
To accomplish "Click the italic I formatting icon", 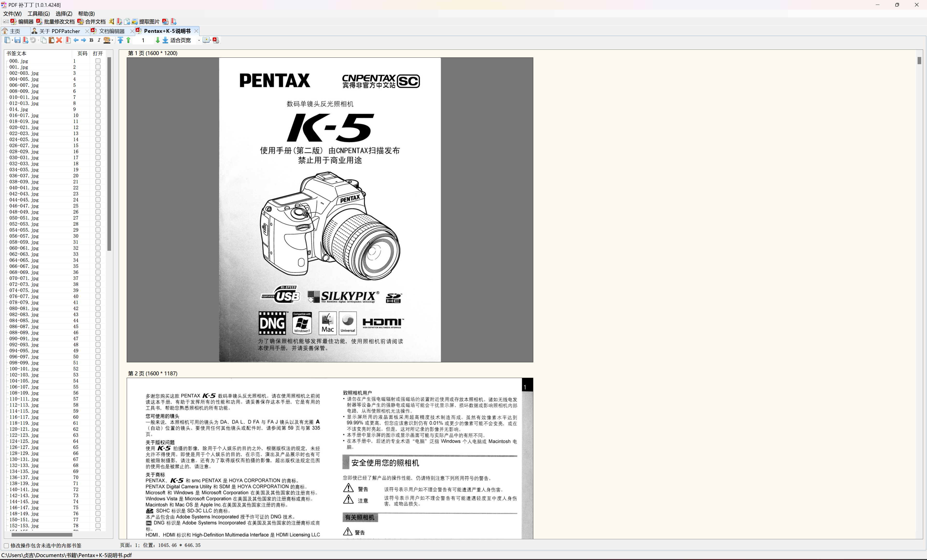I will click(x=98, y=40).
